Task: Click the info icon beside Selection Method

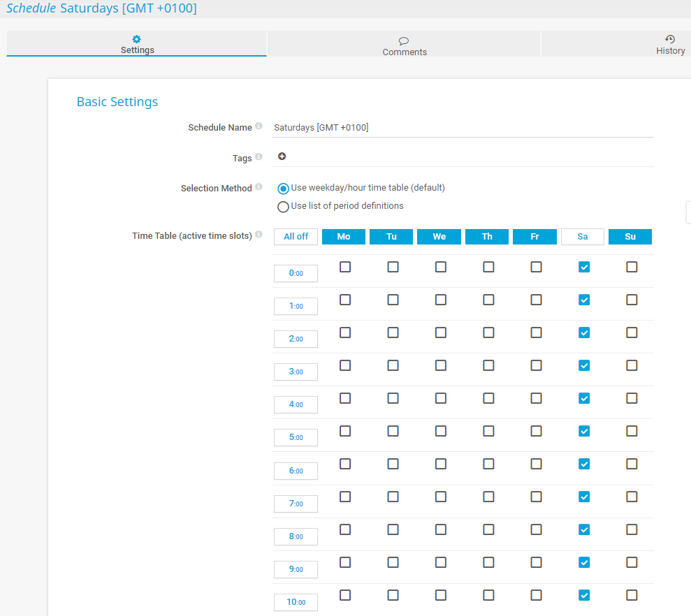Action: click(259, 187)
